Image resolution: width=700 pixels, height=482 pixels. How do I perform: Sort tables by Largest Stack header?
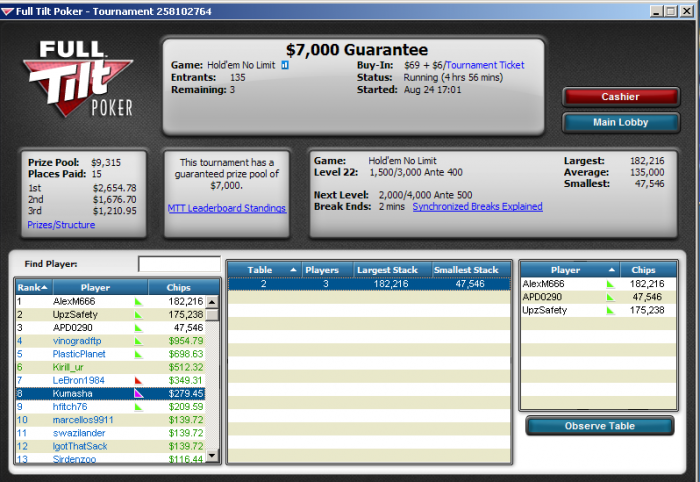(x=392, y=270)
